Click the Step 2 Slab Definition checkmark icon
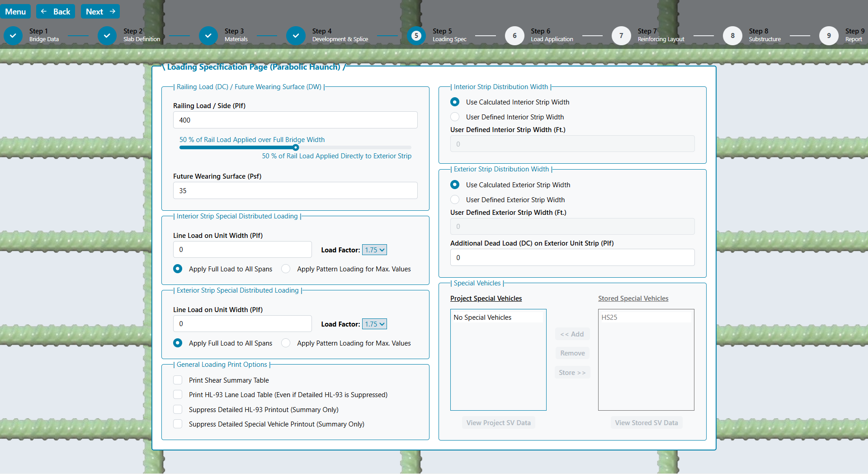This screenshot has width=868, height=474. coord(107,36)
